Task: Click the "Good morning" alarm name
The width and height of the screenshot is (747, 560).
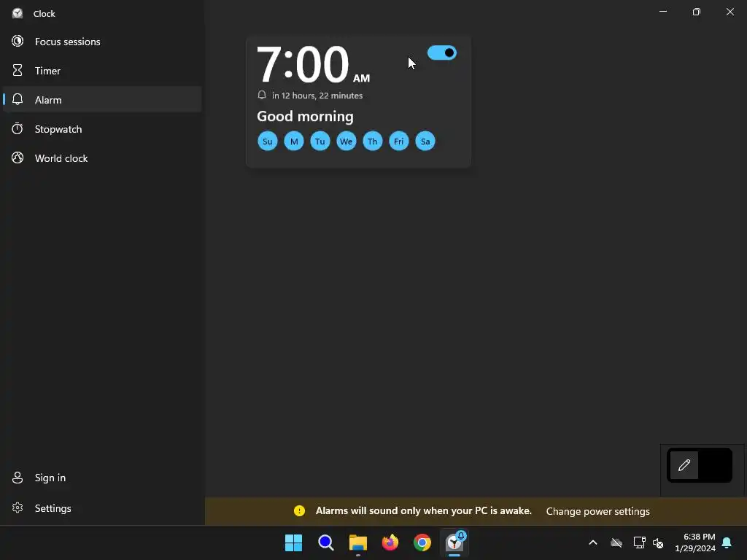Action: [x=305, y=116]
